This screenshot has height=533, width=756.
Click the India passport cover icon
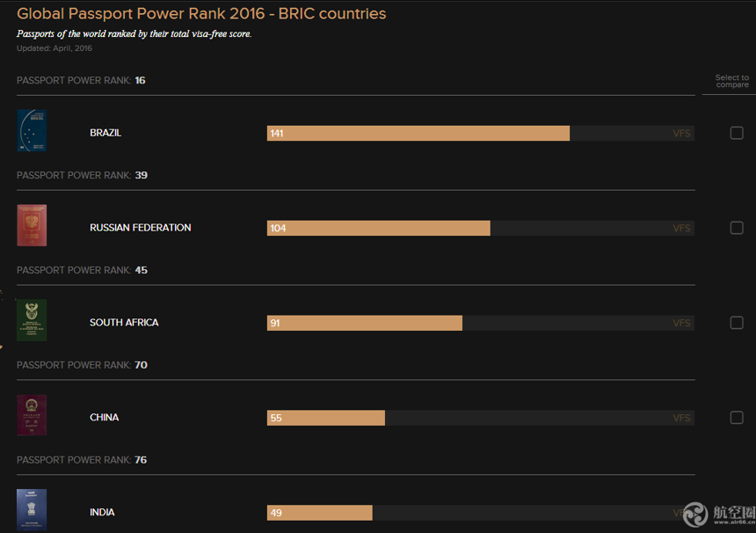click(32, 510)
